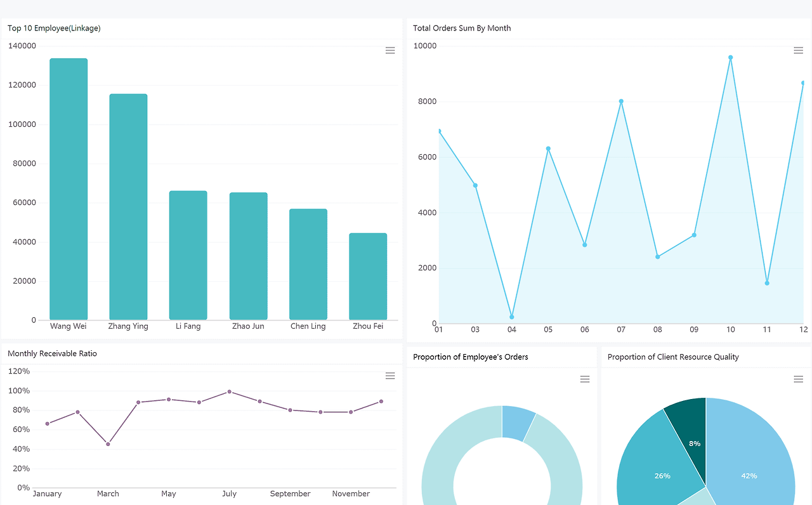This screenshot has width=812, height=505.
Task: Select the Wang Wei bar
Action: (69, 189)
